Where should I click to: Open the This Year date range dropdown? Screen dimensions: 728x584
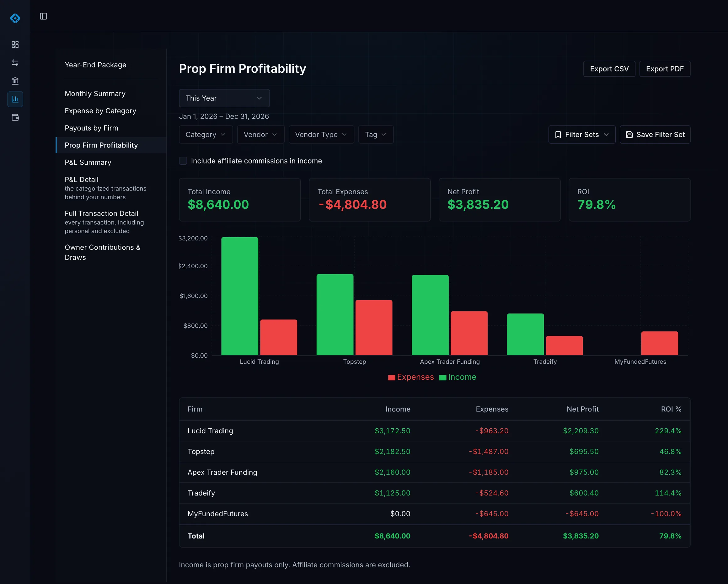coord(224,98)
